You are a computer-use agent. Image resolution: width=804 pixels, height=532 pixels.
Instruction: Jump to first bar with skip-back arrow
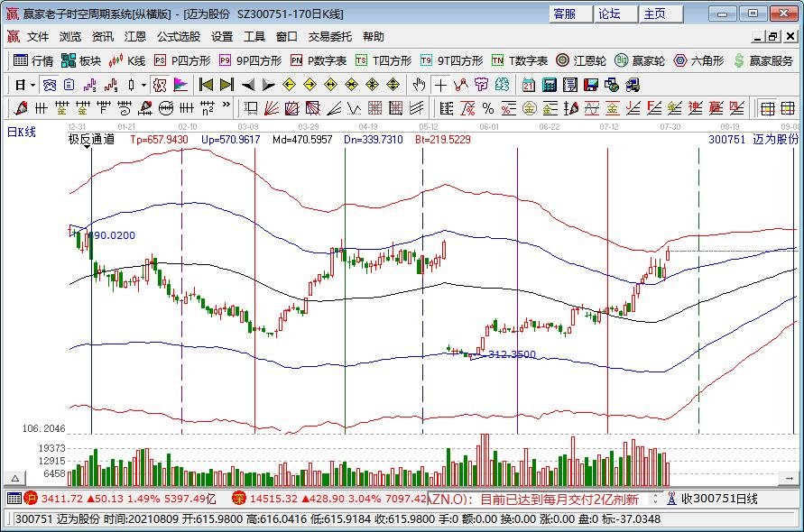pos(206,85)
